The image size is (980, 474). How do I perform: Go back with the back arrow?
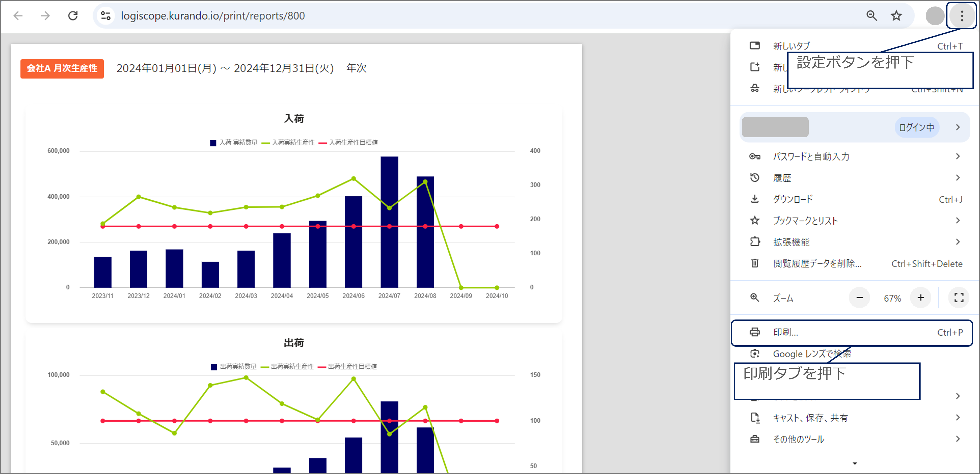18,16
